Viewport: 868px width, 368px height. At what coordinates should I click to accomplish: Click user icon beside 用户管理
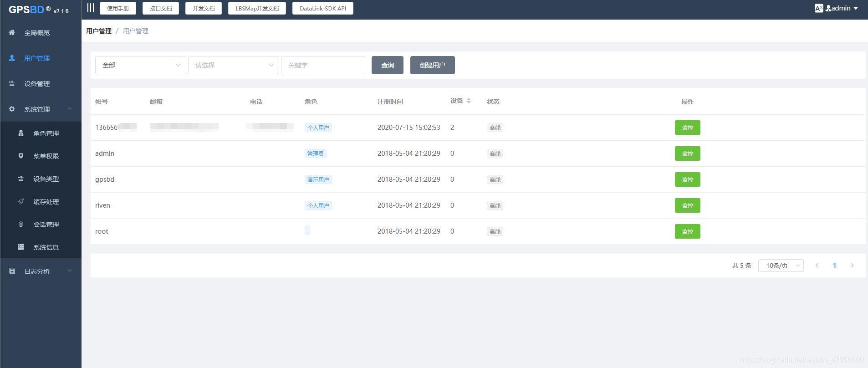(12, 58)
